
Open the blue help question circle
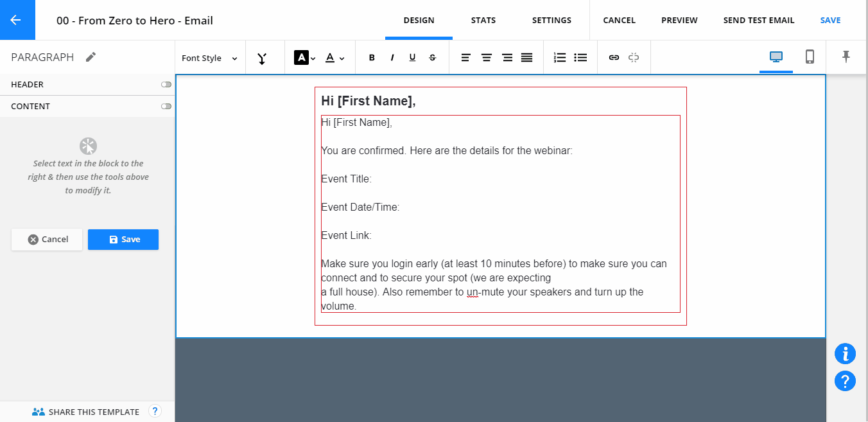[845, 381]
